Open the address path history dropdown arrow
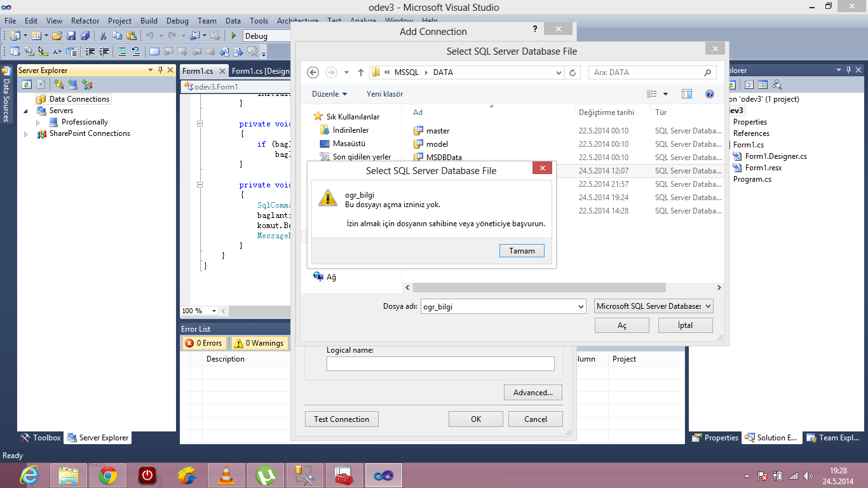The height and width of the screenshot is (488, 868). [559, 72]
